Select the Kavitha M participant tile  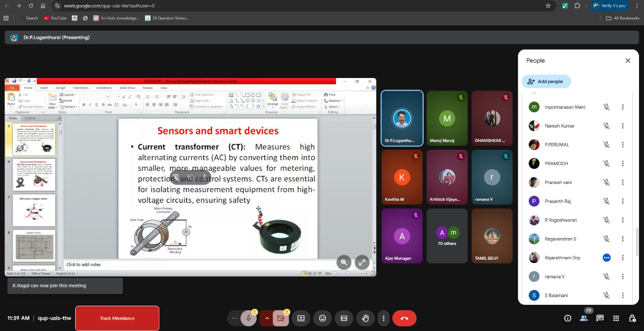coord(402,177)
